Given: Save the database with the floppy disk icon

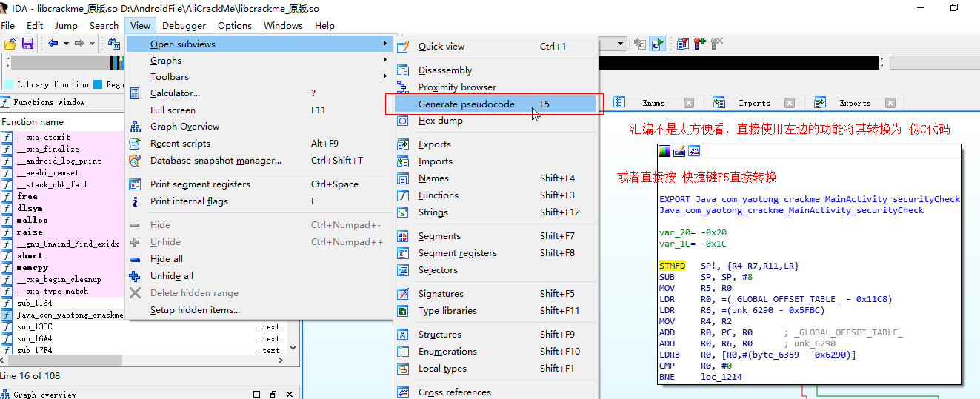Looking at the screenshot, I should [27, 44].
